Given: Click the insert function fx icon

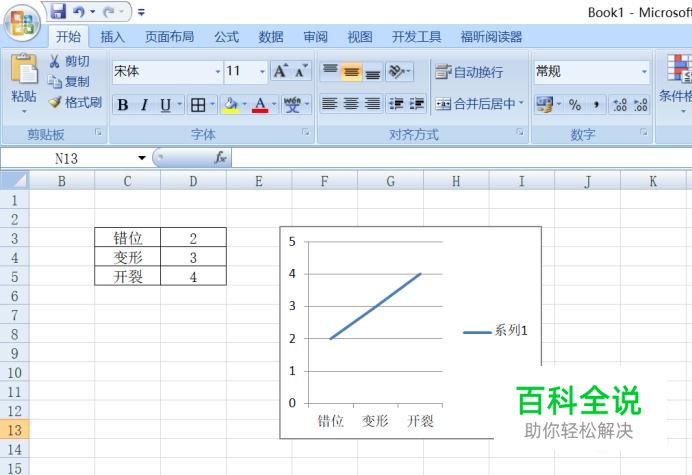Looking at the screenshot, I should (220, 158).
